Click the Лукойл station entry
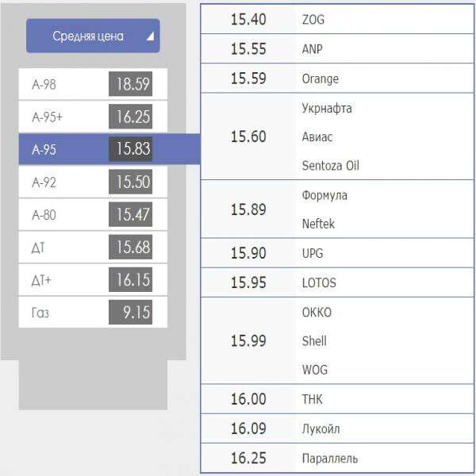The width and height of the screenshot is (476, 476). pyautogui.click(x=321, y=428)
